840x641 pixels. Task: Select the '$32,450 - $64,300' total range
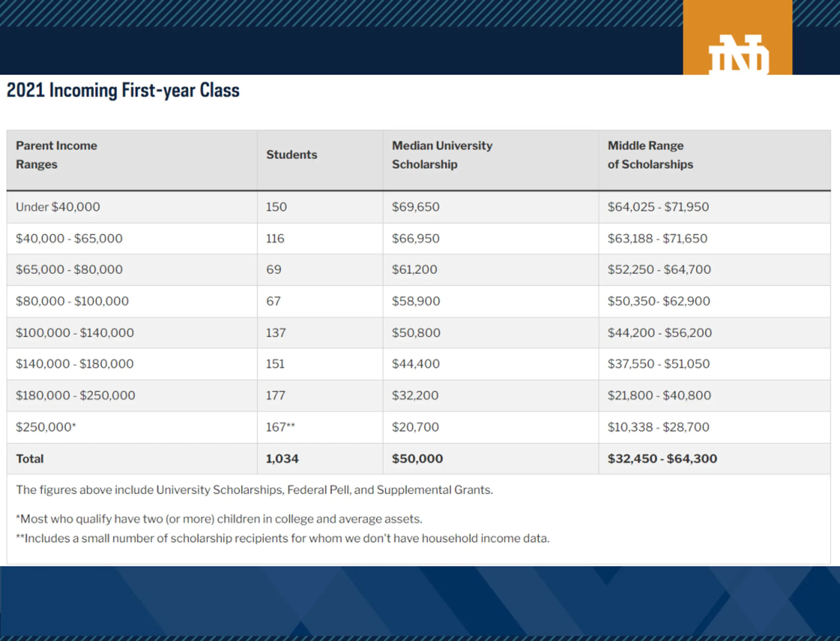[662, 459]
